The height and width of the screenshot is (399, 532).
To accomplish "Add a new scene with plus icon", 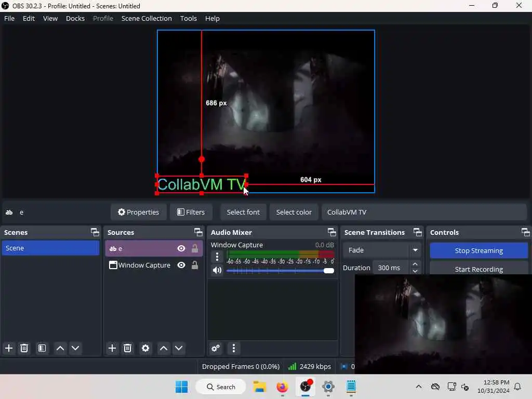I will (x=9, y=348).
